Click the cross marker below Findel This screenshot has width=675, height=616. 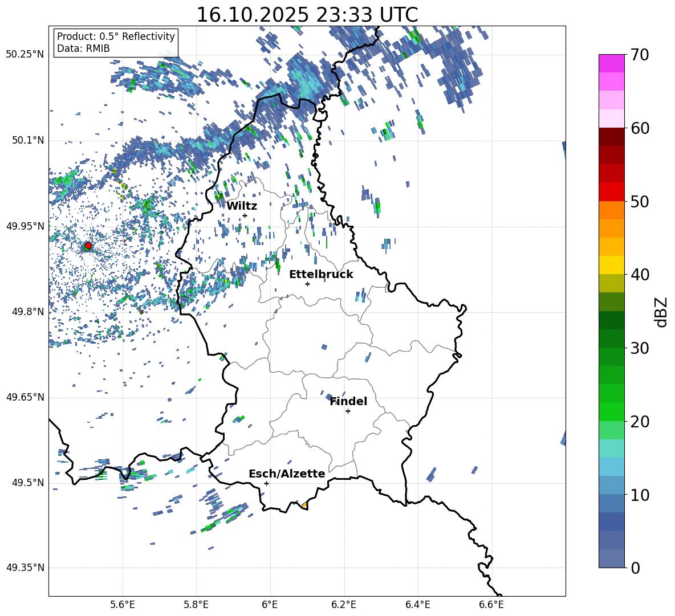click(x=348, y=411)
